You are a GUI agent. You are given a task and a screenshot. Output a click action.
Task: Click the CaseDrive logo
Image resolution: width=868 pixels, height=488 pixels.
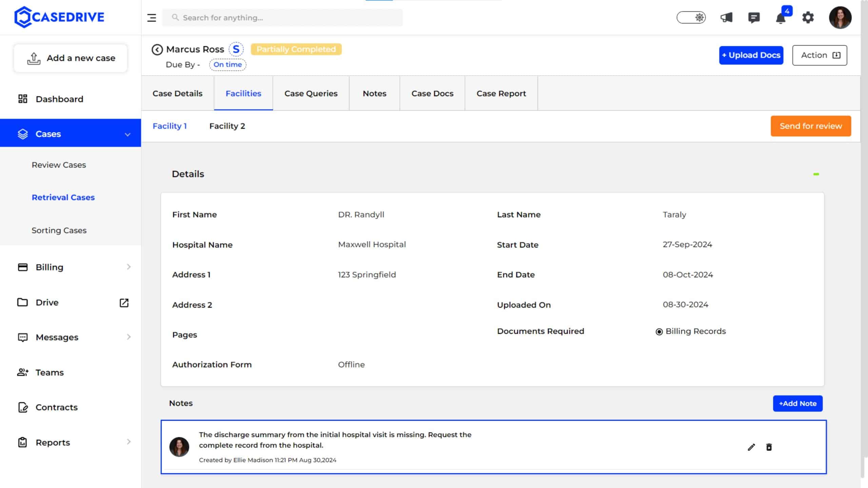[59, 17]
